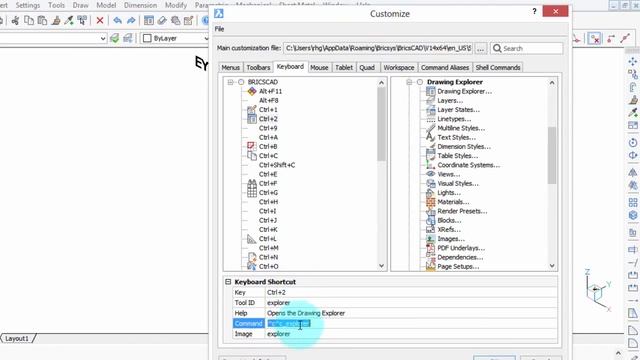The height and width of the screenshot is (360, 640).
Task: Open the layer list dropdown arrow
Action: 103,38
